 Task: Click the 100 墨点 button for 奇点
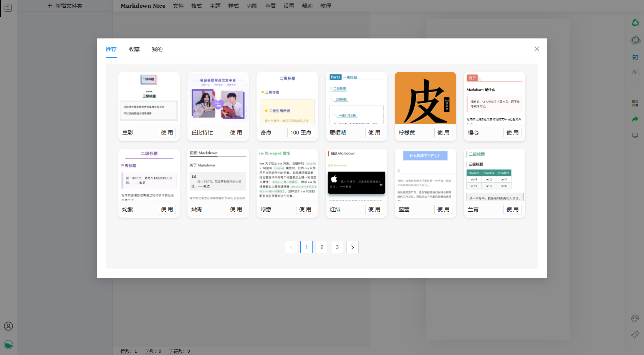[x=301, y=133]
